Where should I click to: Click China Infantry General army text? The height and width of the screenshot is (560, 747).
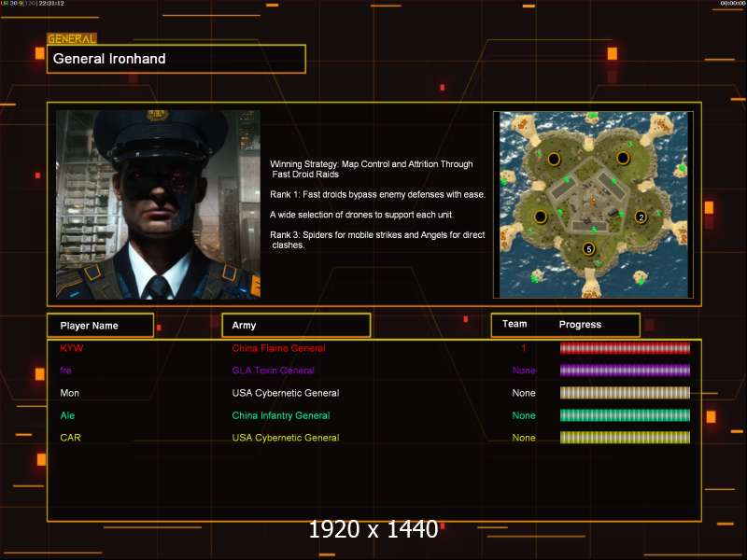pos(281,415)
